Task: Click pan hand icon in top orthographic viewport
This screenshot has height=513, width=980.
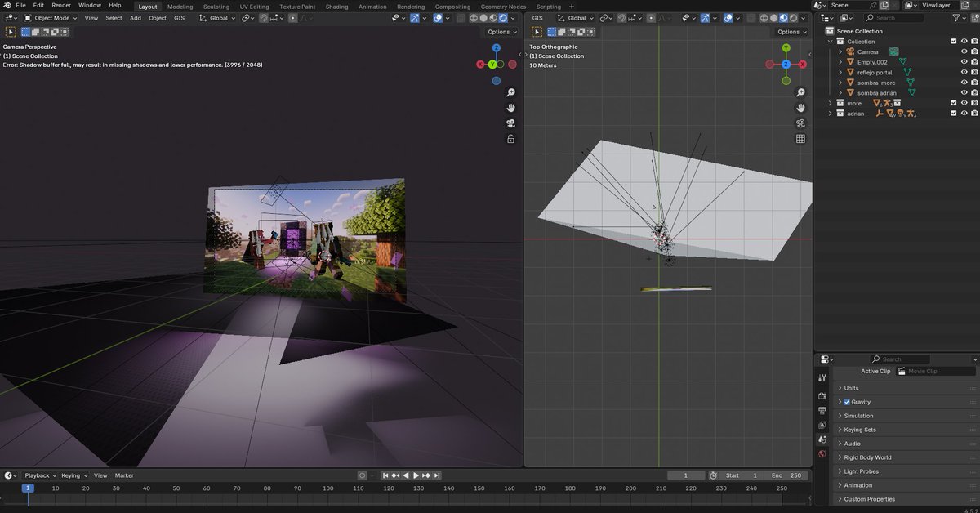Action: click(x=801, y=108)
